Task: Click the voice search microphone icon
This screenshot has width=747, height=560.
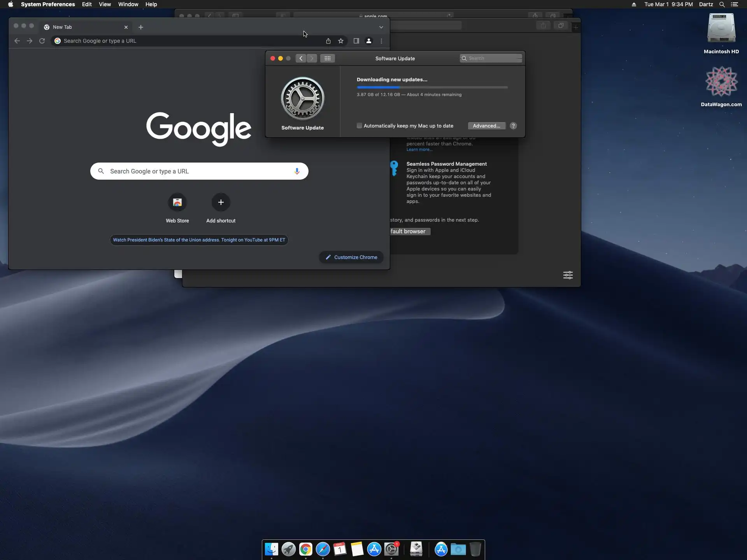Action: pyautogui.click(x=297, y=171)
